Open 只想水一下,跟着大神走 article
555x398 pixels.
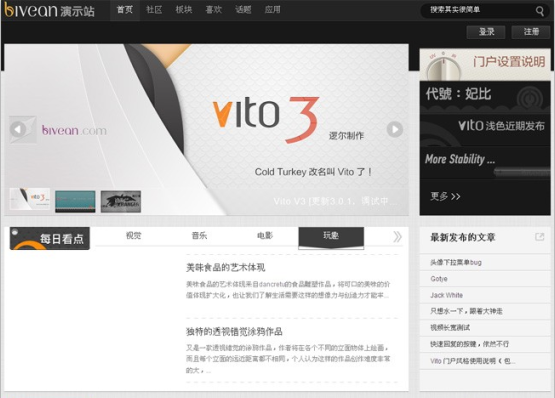tap(466, 311)
